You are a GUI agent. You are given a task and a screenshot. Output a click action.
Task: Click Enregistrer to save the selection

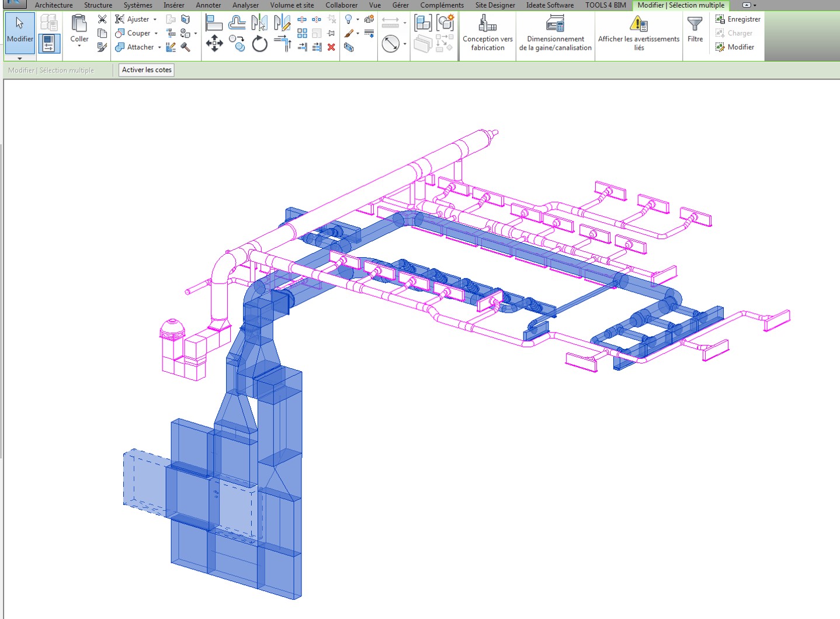click(x=738, y=19)
